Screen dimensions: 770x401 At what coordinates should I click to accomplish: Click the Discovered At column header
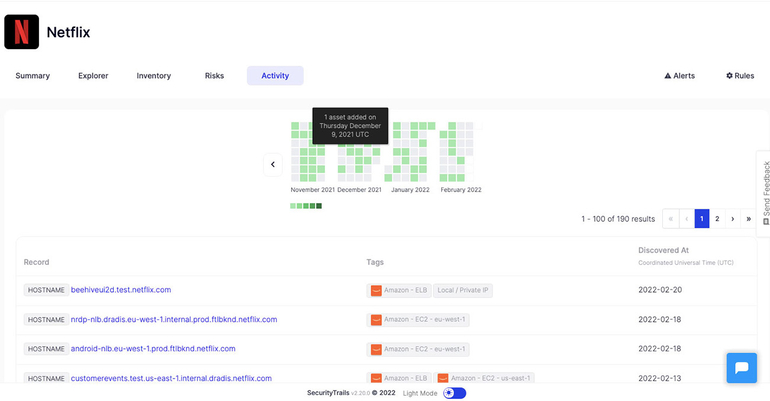point(663,250)
